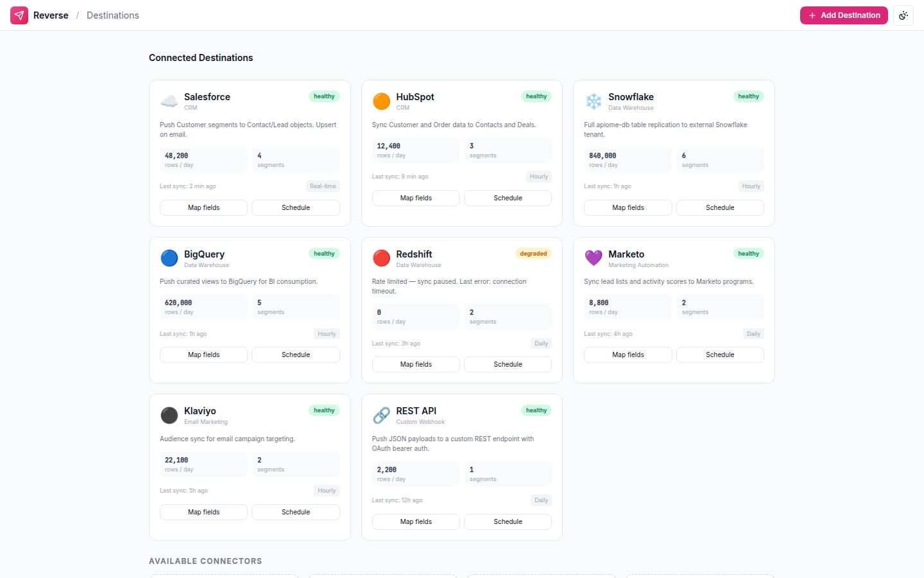924x578 pixels.
Task: Click the 620,000 rows per day stat
Action: [203, 307]
